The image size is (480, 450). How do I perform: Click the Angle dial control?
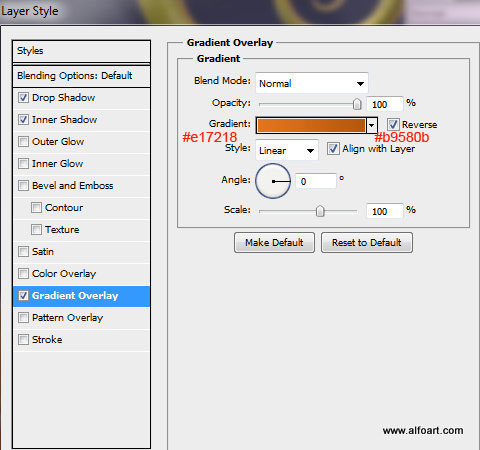click(x=273, y=181)
